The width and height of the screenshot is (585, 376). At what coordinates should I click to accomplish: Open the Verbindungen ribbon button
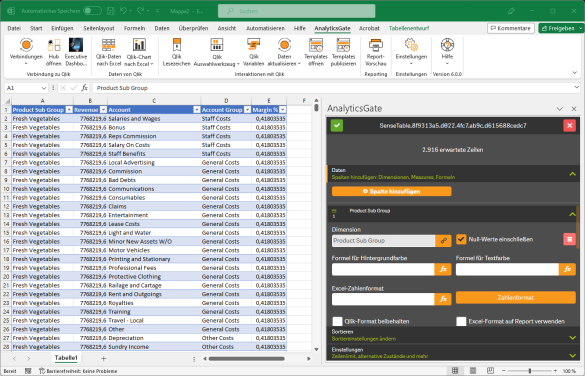click(x=26, y=51)
